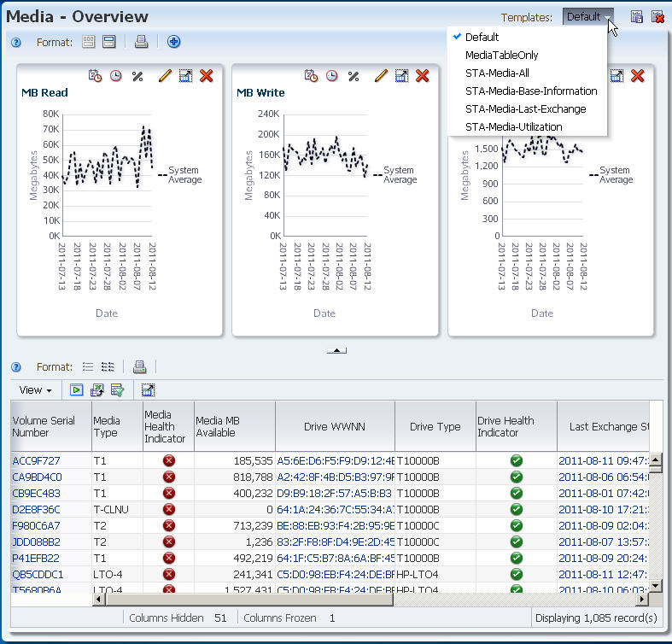Click HP-LTO4 drive type in QB5CDDC1 row
This screenshot has height=644, width=672.
418,575
